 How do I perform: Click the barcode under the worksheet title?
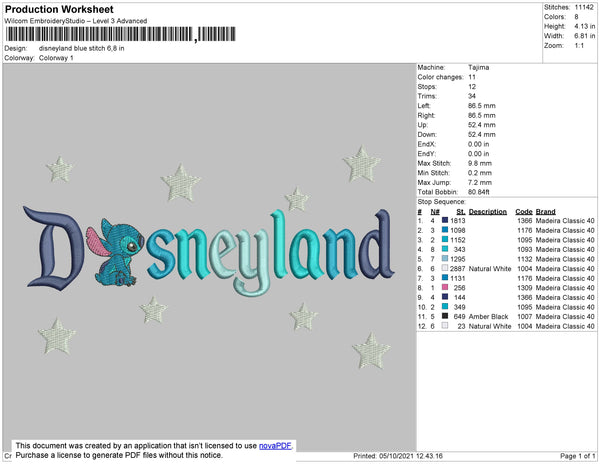[x=121, y=34]
